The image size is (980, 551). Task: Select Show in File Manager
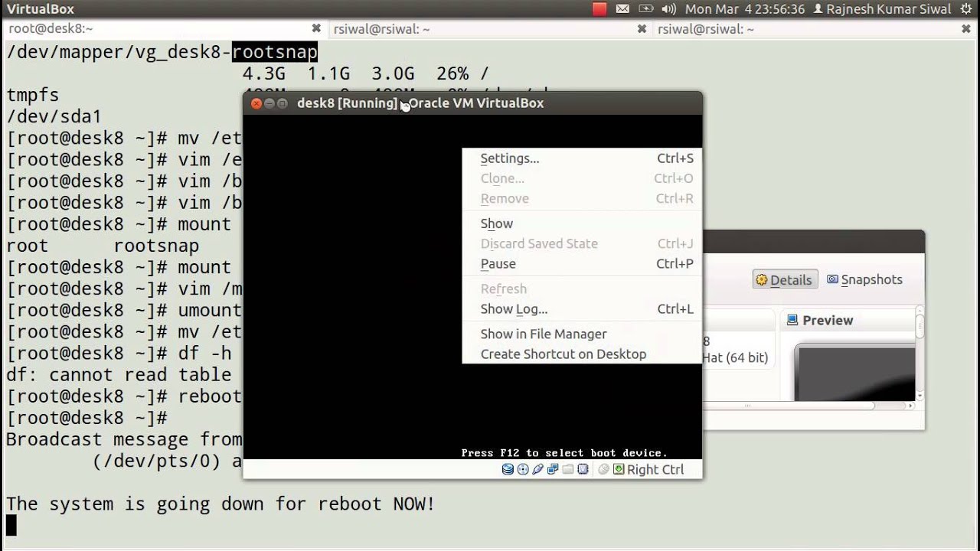coord(582,334)
